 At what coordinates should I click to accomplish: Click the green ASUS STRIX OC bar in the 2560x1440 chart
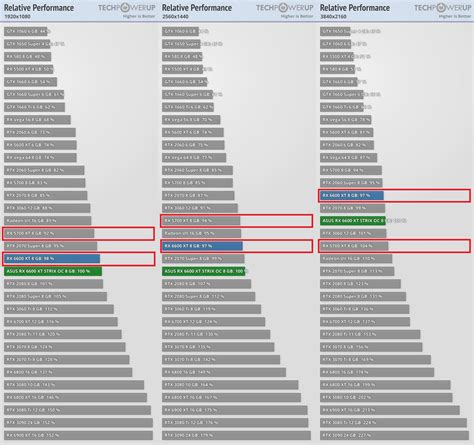click(203, 271)
